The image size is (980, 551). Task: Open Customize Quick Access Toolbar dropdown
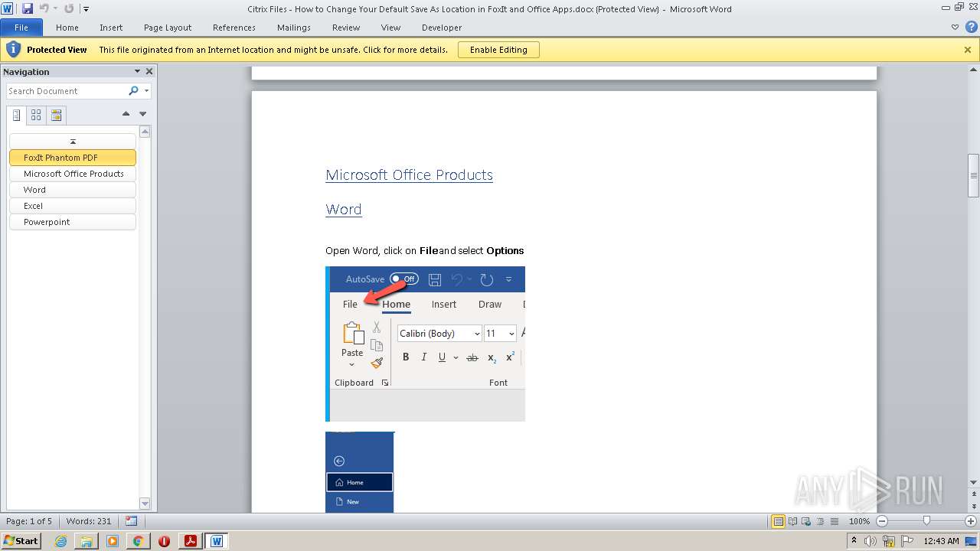point(85,9)
